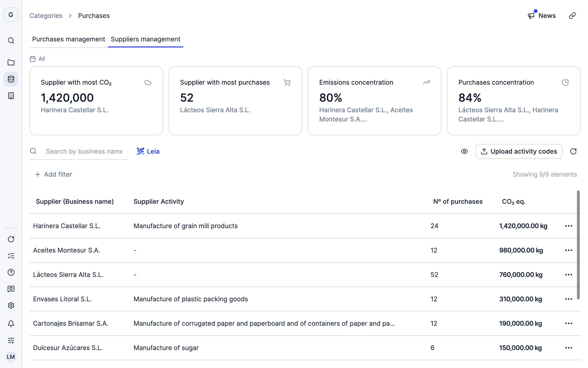The image size is (588, 368).
Task: Copy link using the chain icon
Action: [572, 16]
